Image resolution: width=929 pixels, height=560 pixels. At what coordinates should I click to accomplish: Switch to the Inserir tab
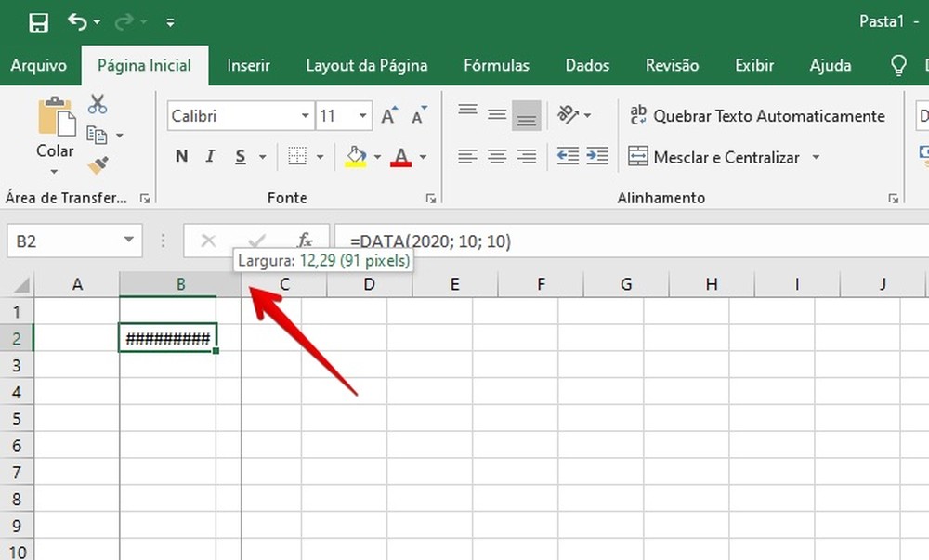point(248,65)
